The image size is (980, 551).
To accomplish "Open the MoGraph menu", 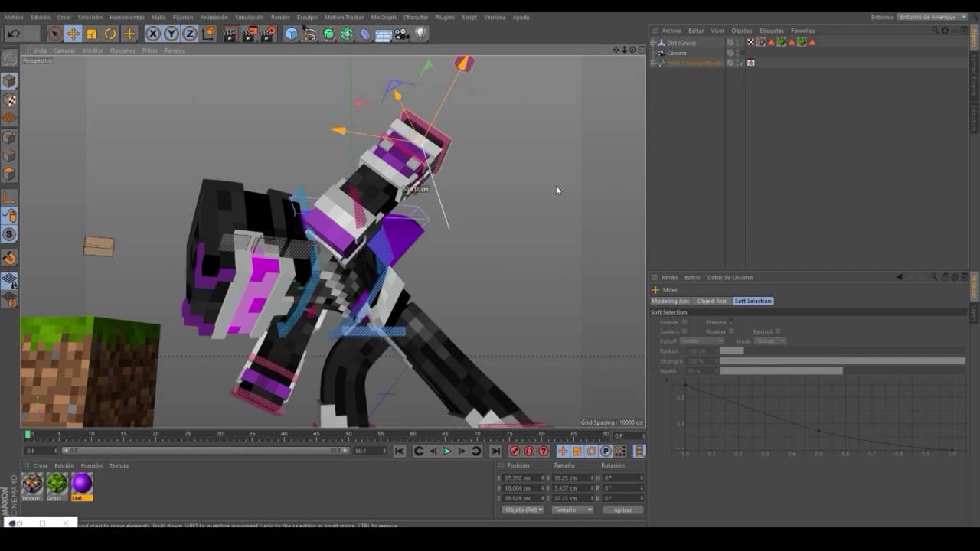I will [x=384, y=17].
